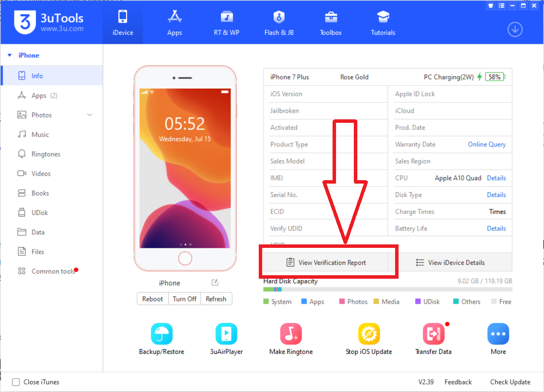The width and height of the screenshot is (544, 392).
Task: Click the V2.39 version text
Action: [x=426, y=382]
